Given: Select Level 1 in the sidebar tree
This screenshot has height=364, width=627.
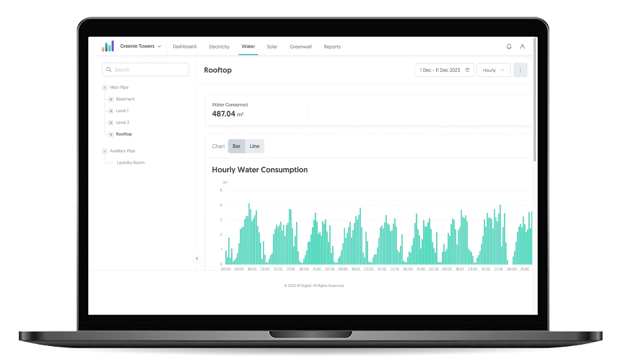Looking at the screenshot, I should 122,111.
